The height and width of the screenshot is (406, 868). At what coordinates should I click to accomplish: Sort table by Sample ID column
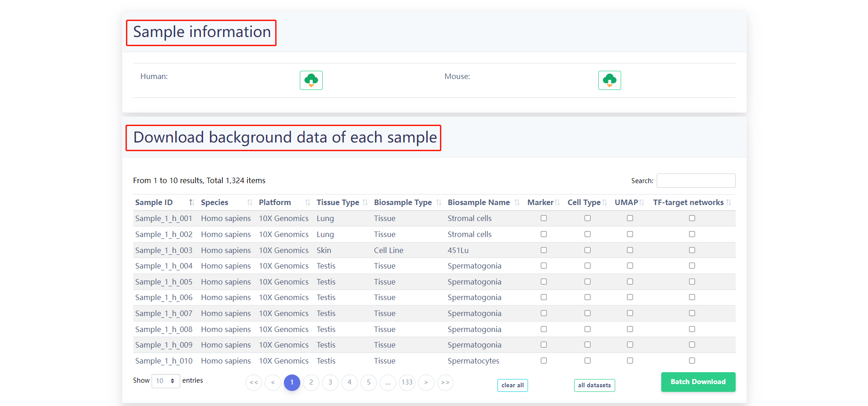(165, 202)
